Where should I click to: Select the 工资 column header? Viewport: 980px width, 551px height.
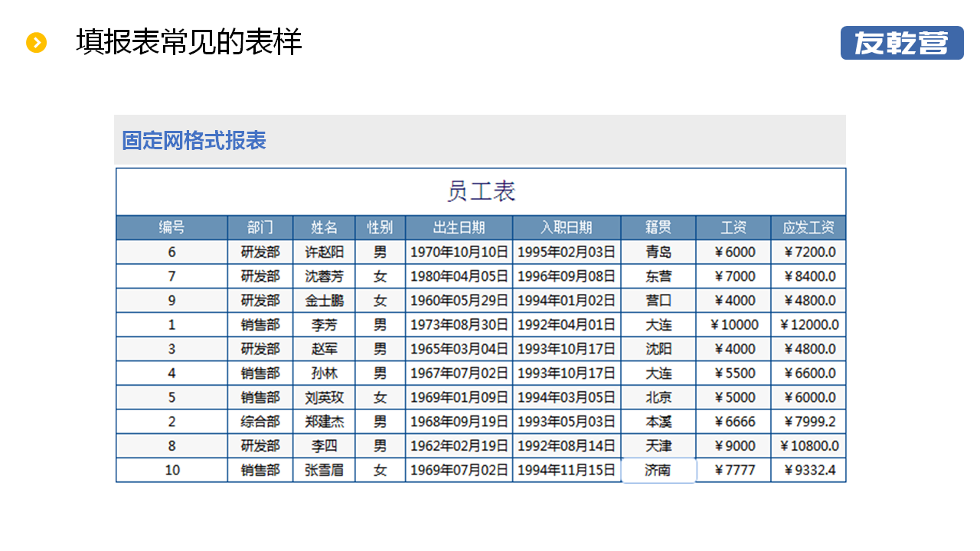tap(733, 227)
